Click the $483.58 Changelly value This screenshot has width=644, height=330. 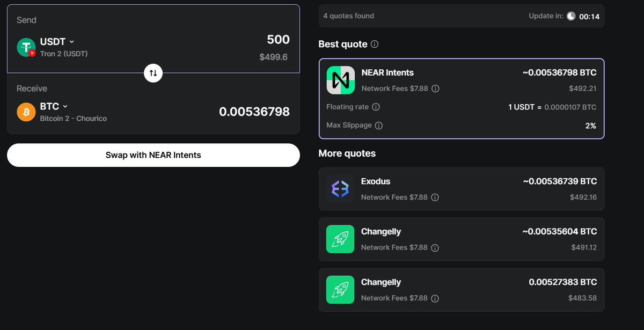tap(583, 298)
